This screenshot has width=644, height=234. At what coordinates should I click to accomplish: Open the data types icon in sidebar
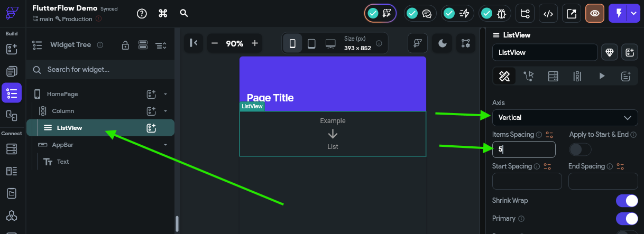coord(12,171)
